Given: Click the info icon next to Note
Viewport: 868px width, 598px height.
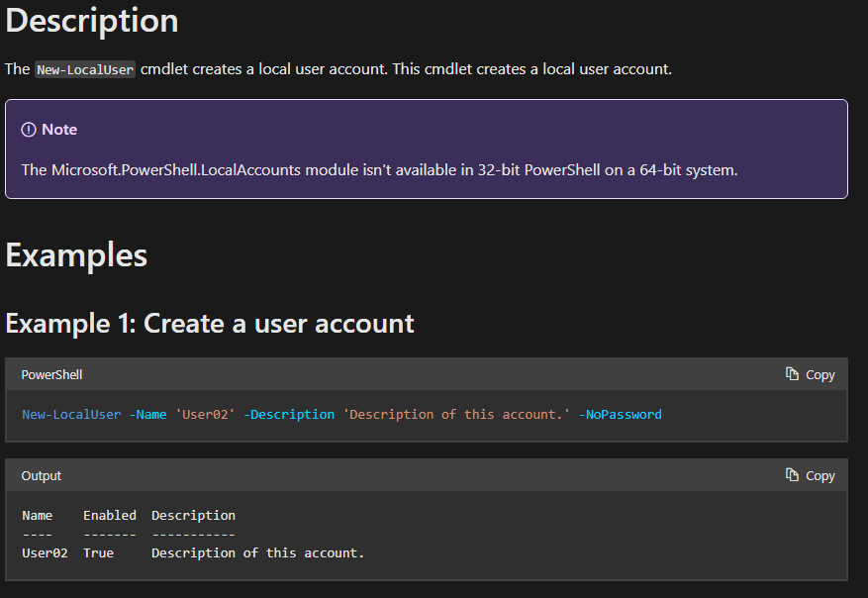Looking at the screenshot, I should [29, 130].
